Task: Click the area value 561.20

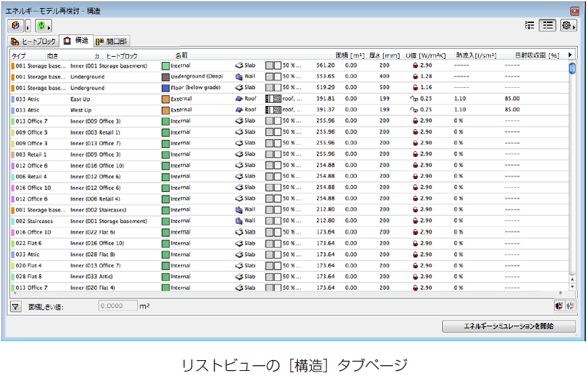Action: tap(325, 66)
